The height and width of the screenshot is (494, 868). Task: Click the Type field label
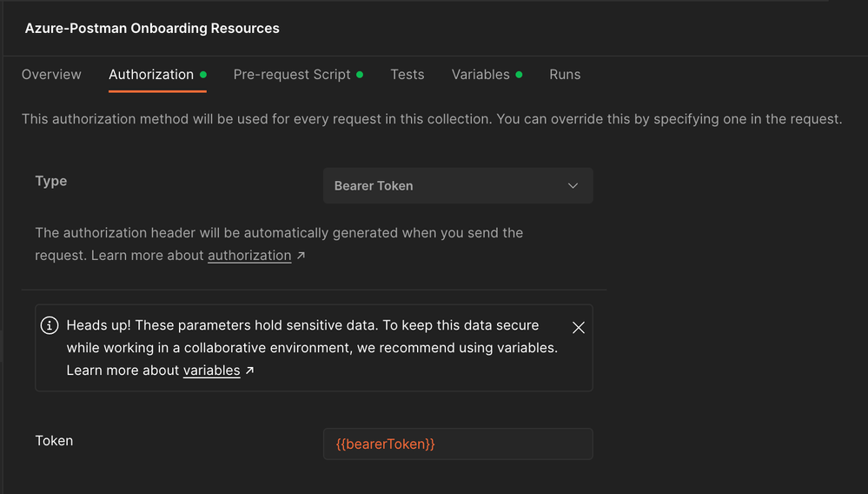pyautogui.click(x=51, y=181)
